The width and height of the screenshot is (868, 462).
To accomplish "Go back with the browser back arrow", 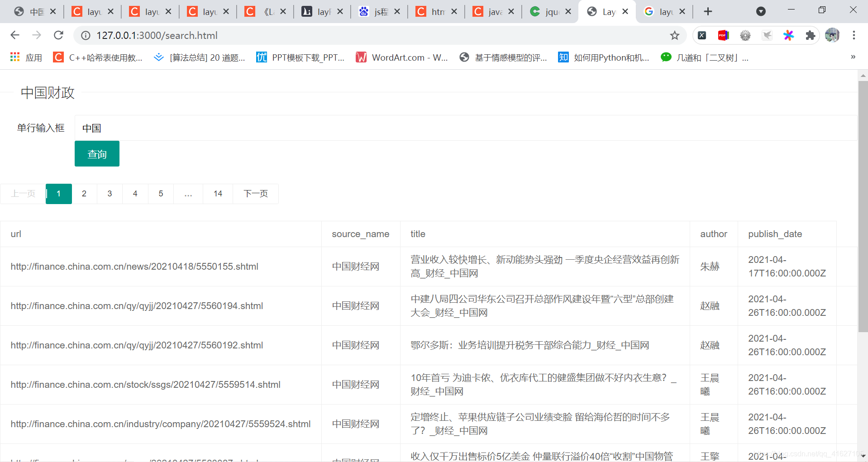I will click(x=15, y=35).
